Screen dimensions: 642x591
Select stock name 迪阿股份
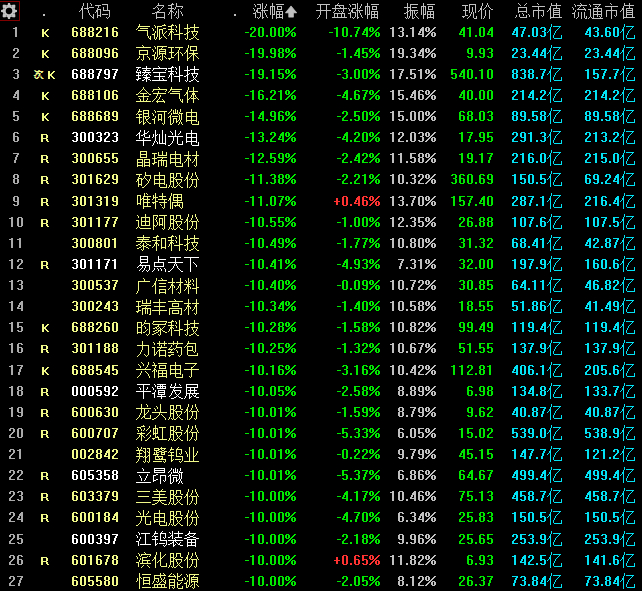[167, 222]
